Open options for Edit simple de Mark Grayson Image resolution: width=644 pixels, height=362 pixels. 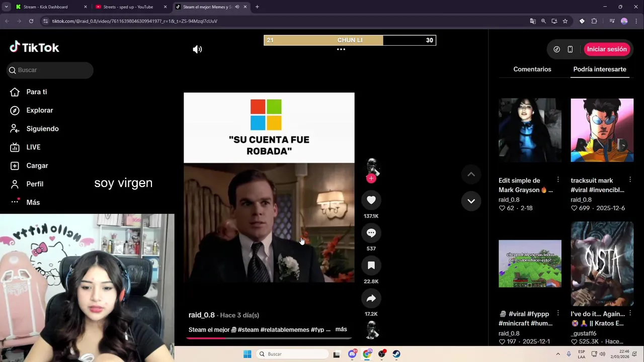point(558,179)
